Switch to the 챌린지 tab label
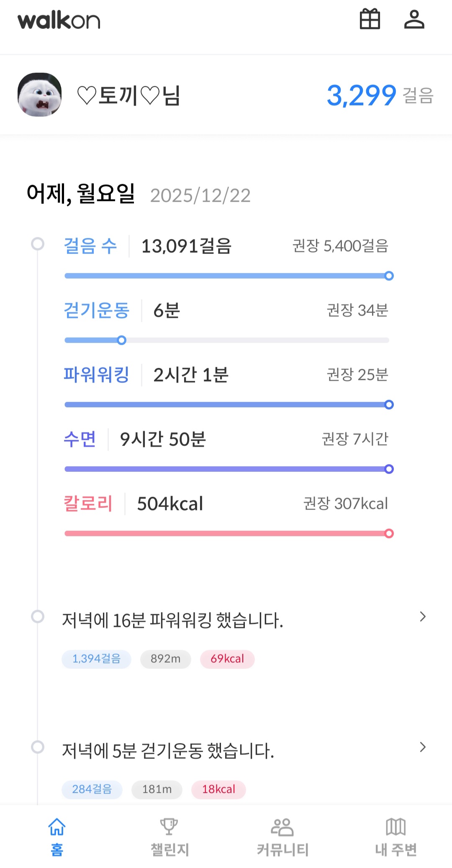The width and height of the screenshot is (452, 868). tap(169, 850)
